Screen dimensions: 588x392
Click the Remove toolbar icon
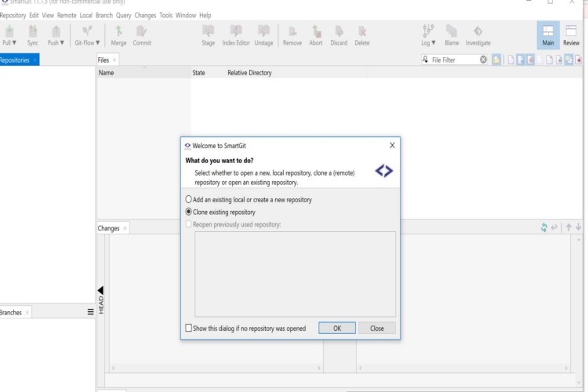click(x=292, y=35)
